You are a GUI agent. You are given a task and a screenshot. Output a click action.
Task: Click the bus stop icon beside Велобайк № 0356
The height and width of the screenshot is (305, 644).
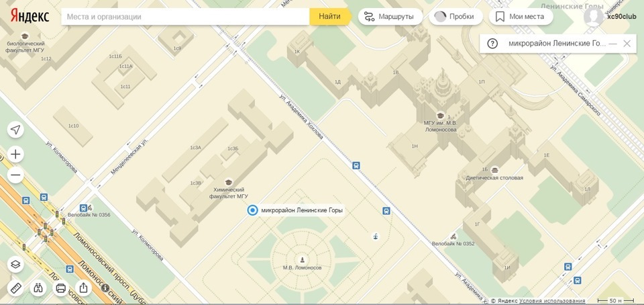click(83, 208)
